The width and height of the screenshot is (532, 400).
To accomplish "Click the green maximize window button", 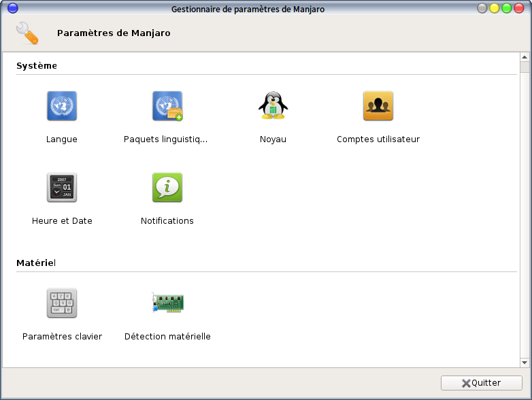I will click(507, 8).
